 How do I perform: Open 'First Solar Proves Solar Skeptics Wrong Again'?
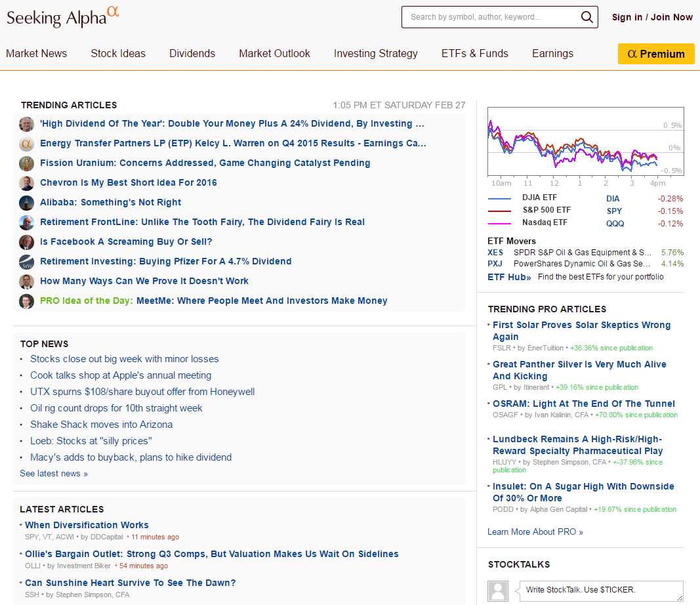tap(582, 331)
